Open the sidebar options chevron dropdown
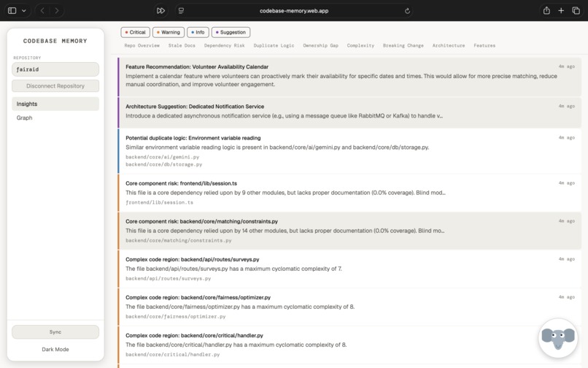This screenshot has height=368, width=588. tap(24, 10)
